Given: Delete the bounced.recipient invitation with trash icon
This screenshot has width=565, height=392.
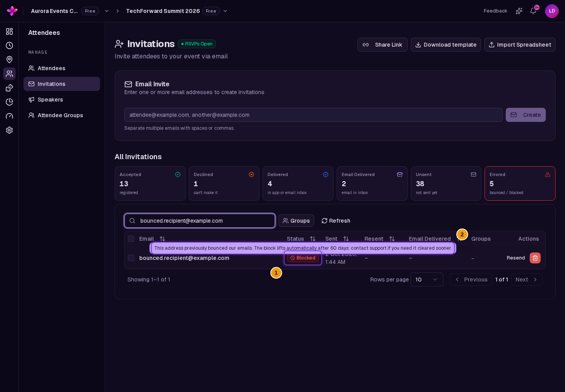Looking at the screenshot, I should click(535, 258).
